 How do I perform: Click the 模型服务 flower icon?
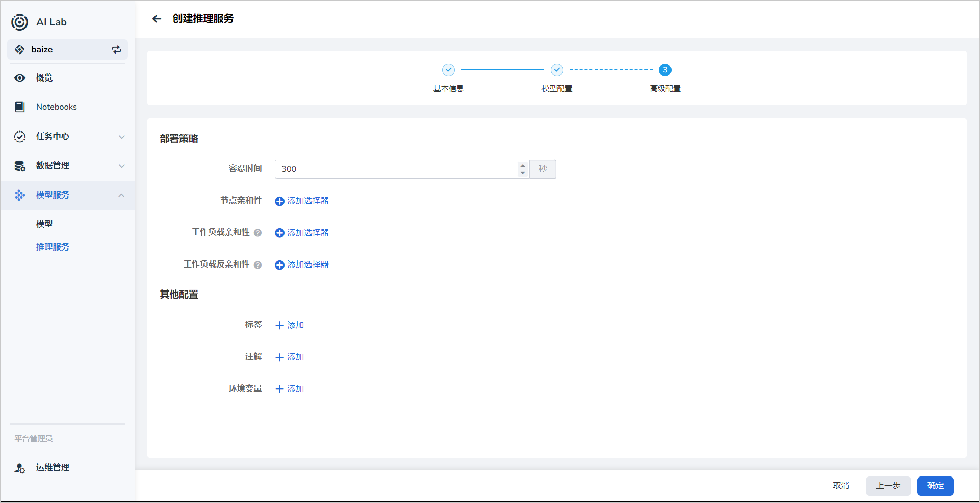click(x=20, y=195)
